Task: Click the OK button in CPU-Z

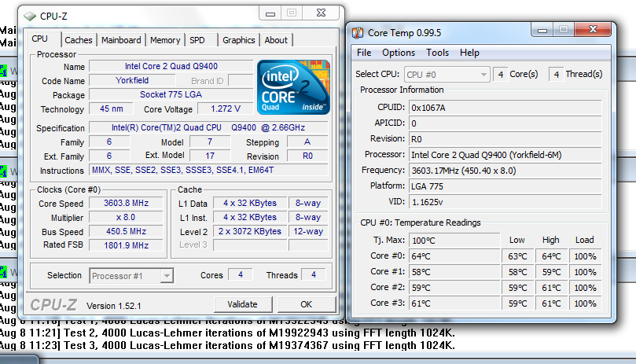Action: pyautogui.click(x=307, y=304)
